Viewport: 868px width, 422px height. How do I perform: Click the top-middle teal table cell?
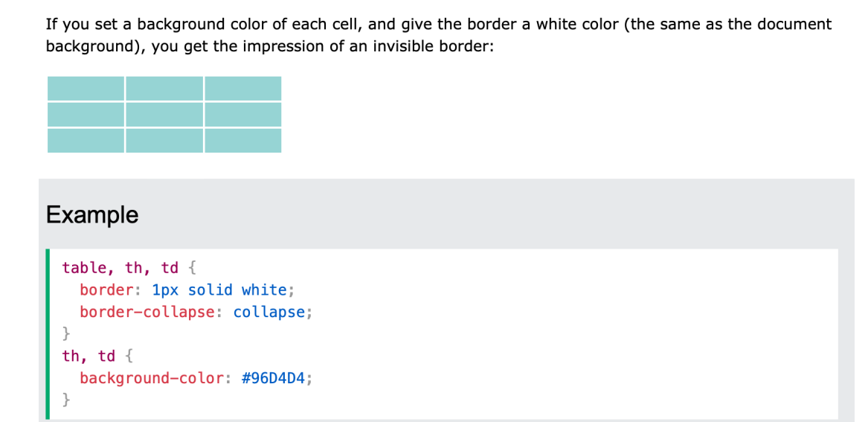(164, 89)
